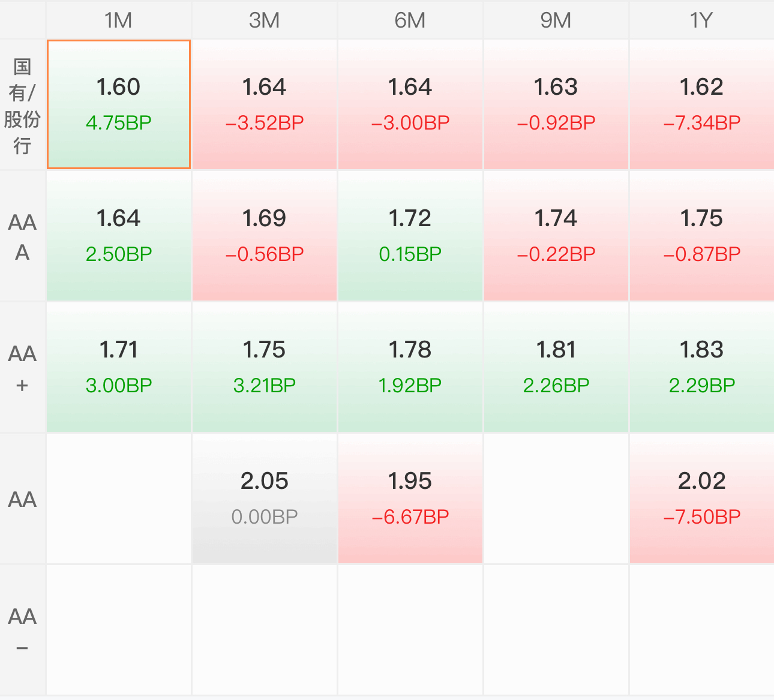Select the 1.72 cell showing 0.15BP
Image resolution: width=774 pixels, height=700 pixels.
(410, 236)
